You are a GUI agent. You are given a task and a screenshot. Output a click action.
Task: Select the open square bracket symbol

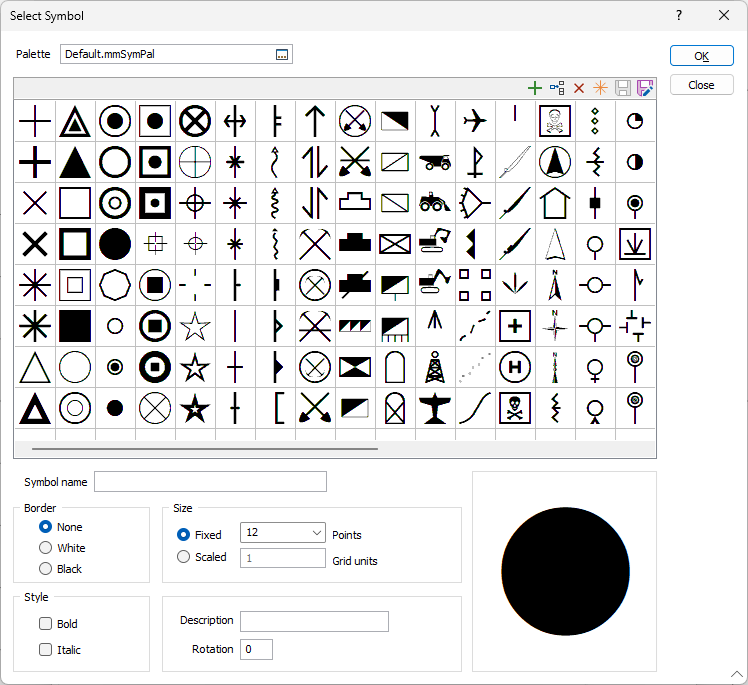280,409
